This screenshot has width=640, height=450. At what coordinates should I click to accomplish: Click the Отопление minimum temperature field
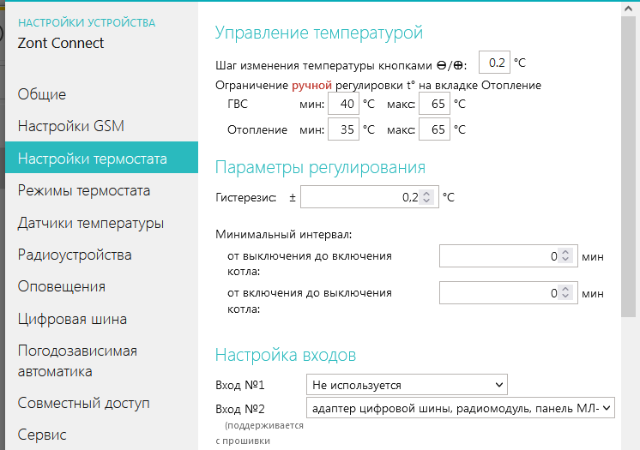click(x=343, y=130)
